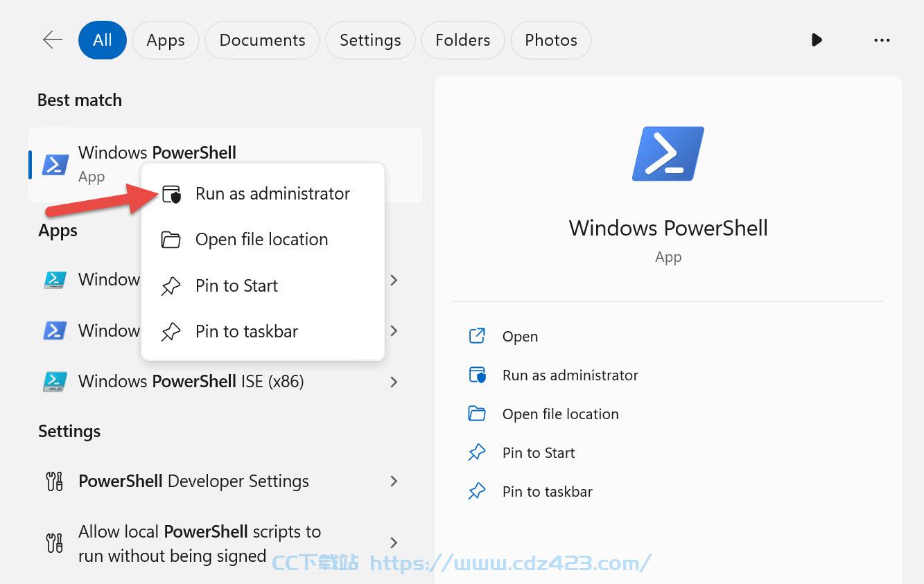Image resolution: width=924 pixels, height=584 pixels.
Task: Click the Pin to taskbar pin icon in details pane
Action: [477, 492]
